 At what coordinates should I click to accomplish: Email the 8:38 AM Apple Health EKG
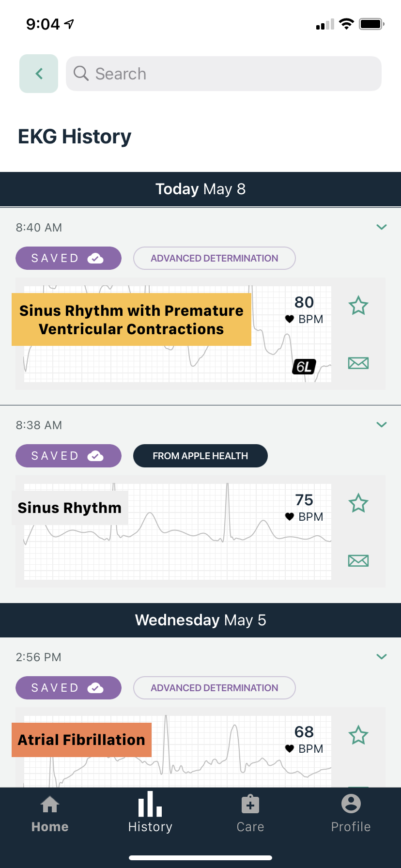(x=358, y=560)
